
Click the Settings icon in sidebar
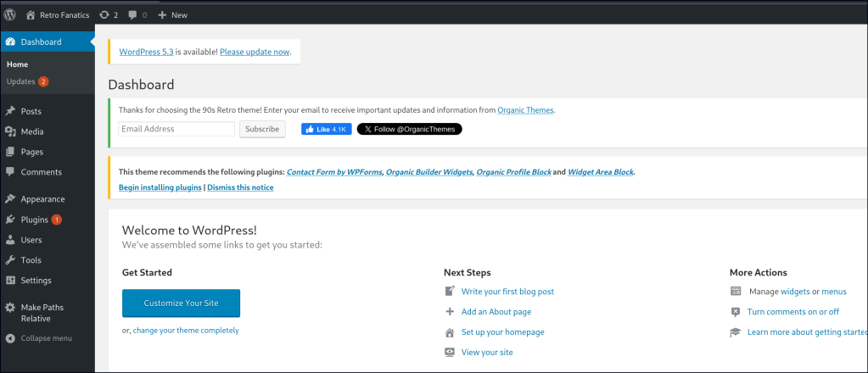[x=10, y=281]
